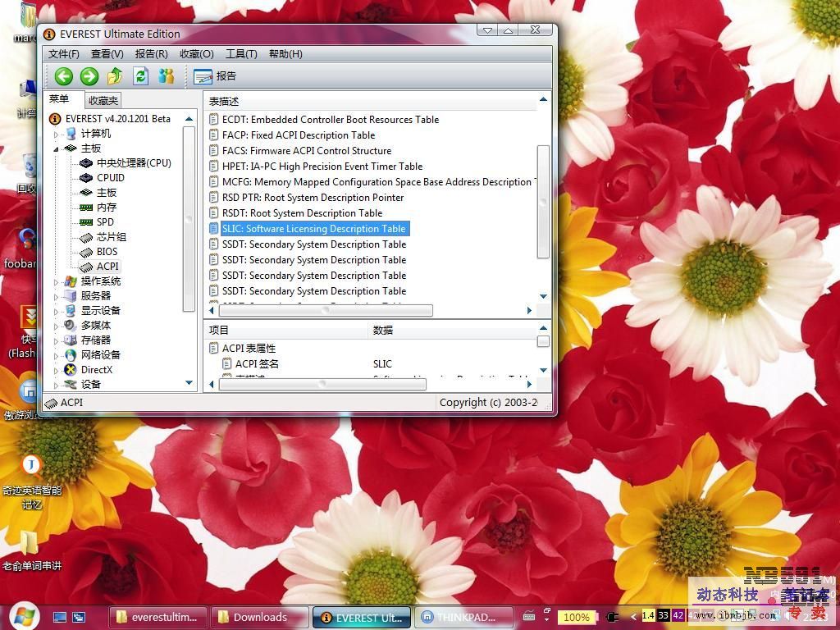The image size is (840, 630).
Task: Click the table list vertical scrollbar
Action: pyautogui.click(x=542, y=201)
